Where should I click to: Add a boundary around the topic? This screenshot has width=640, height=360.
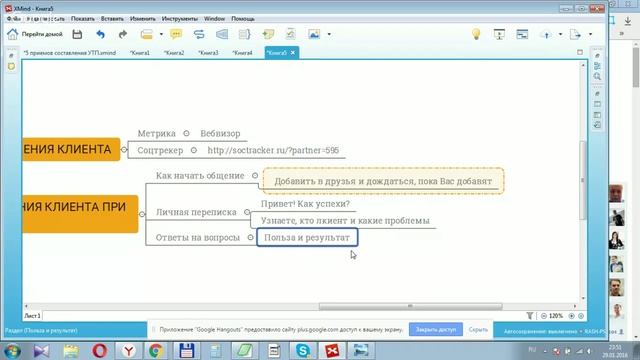coord(222,34)
